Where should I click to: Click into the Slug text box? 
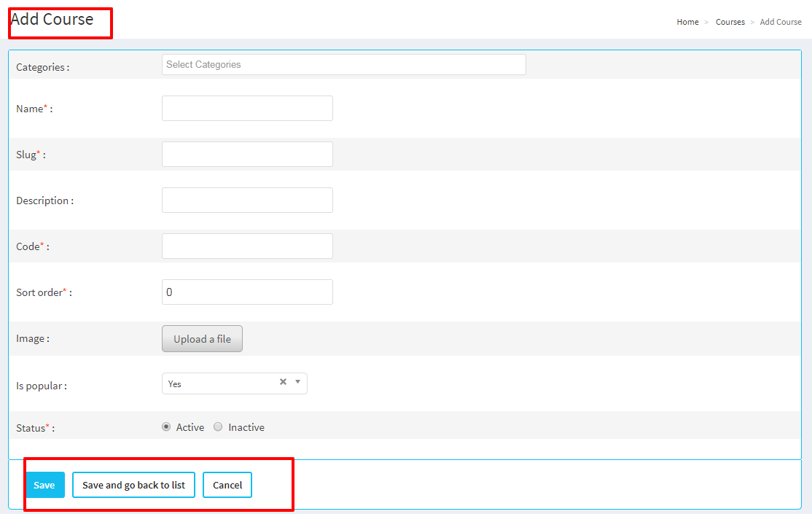click(247, 155)
